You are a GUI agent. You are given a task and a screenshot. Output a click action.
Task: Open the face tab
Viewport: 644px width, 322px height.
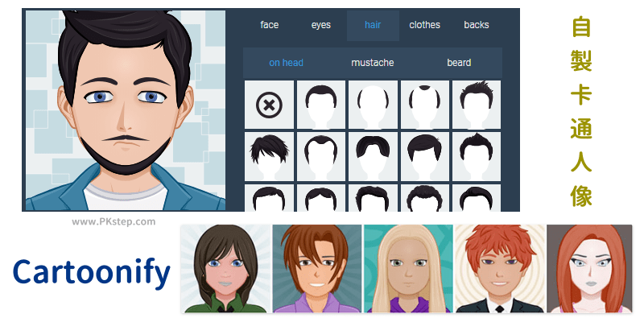point(270,25)
